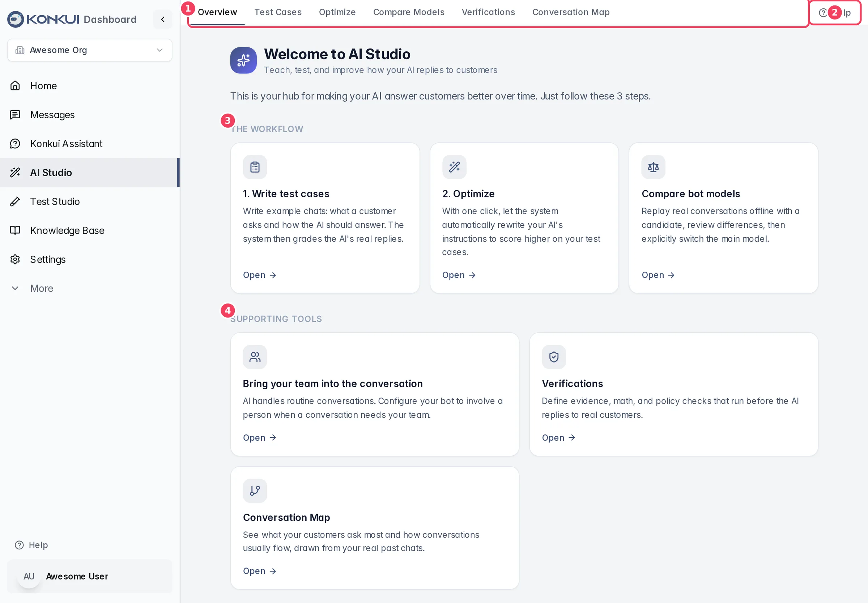Click the shield icon on the Verifications card
The height and width of the screenshot is (603, 868).
click(x=554, y=357)
